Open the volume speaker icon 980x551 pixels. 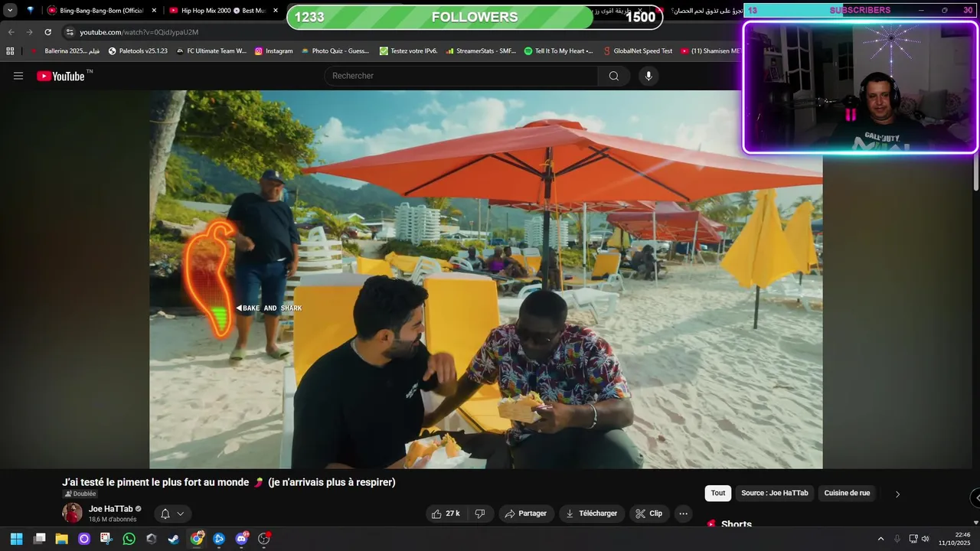tap(925, 539)
